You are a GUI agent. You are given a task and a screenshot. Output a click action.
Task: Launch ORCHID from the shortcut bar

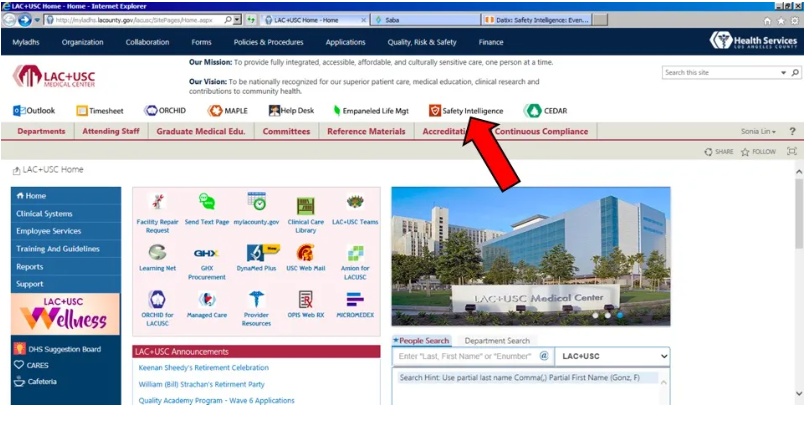click(165, 110)
